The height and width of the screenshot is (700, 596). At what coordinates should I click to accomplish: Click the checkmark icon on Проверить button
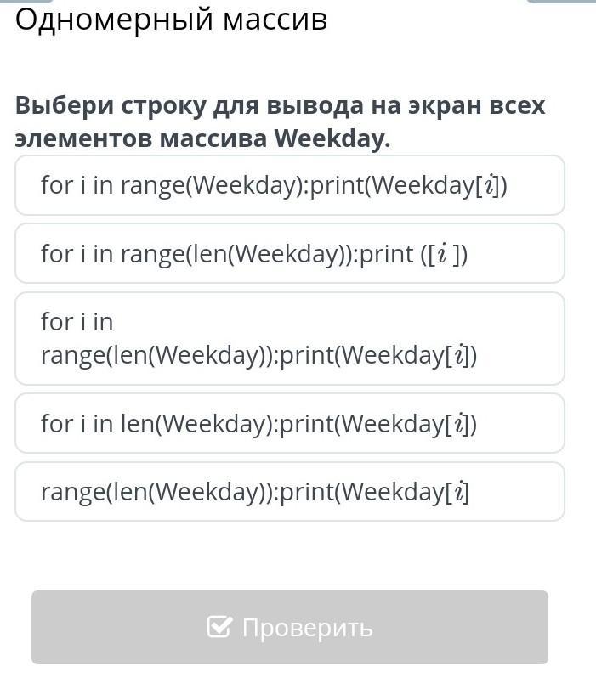tap(219, 627)
